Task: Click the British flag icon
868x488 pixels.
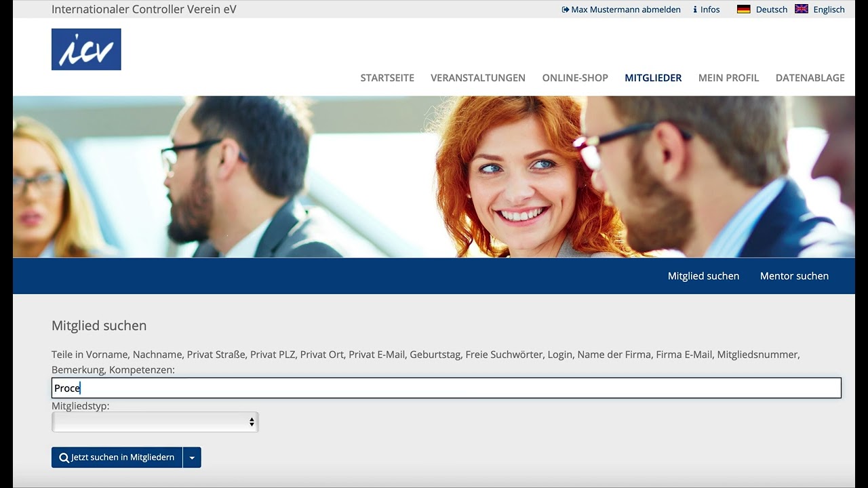Action: [802, 9]
